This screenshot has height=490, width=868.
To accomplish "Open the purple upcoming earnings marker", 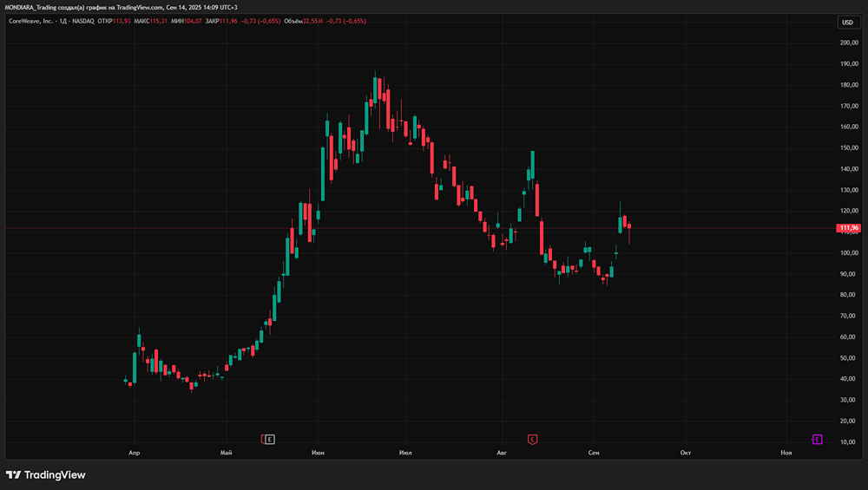I will pyautogui.click(x=817, y=440).
